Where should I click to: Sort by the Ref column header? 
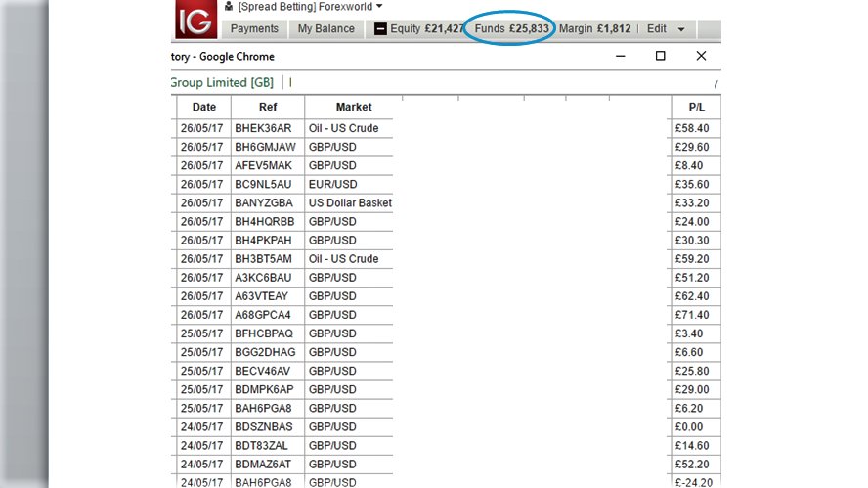(268, 107)
